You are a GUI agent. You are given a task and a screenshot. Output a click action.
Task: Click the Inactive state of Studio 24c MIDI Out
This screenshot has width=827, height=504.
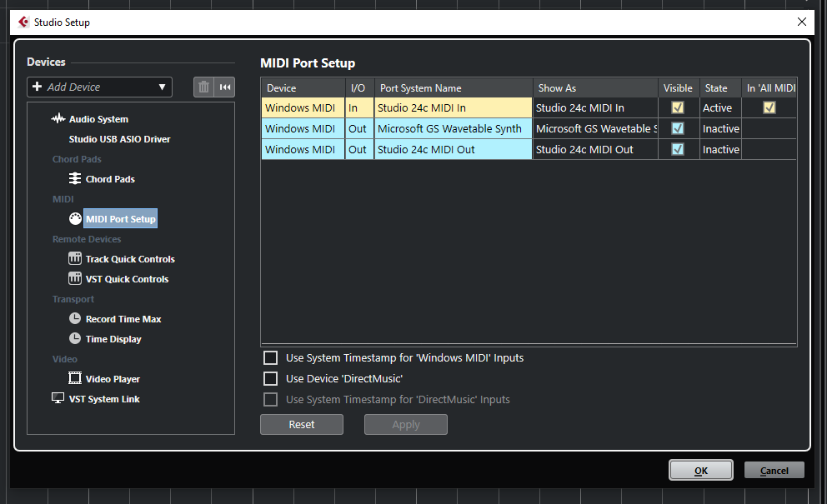(x=720, y=149)
